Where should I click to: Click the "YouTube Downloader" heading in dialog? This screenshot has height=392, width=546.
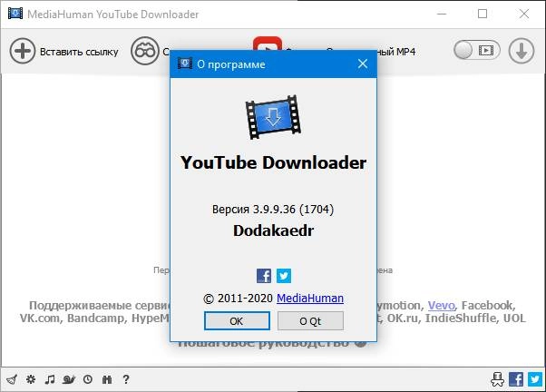pos(273,162)
